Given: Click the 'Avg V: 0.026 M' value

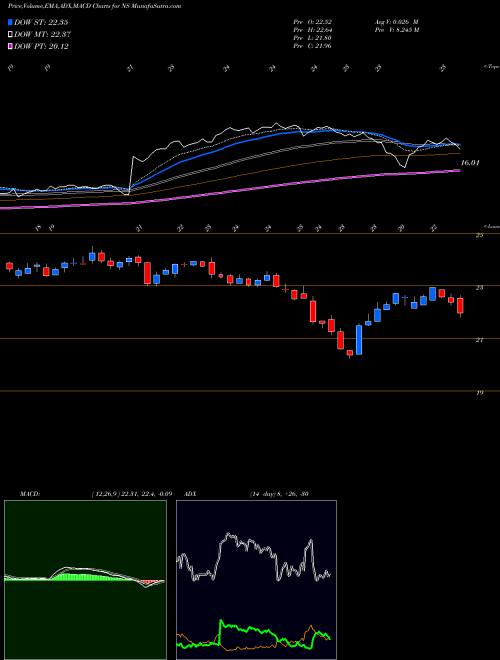Looking at the screenshot, I should (396, 22).
